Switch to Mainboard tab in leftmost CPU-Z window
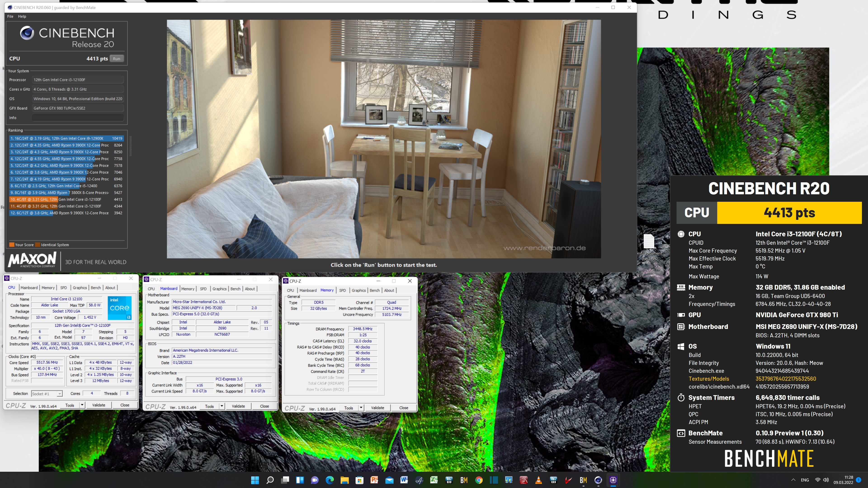 (x=29, y=288)
